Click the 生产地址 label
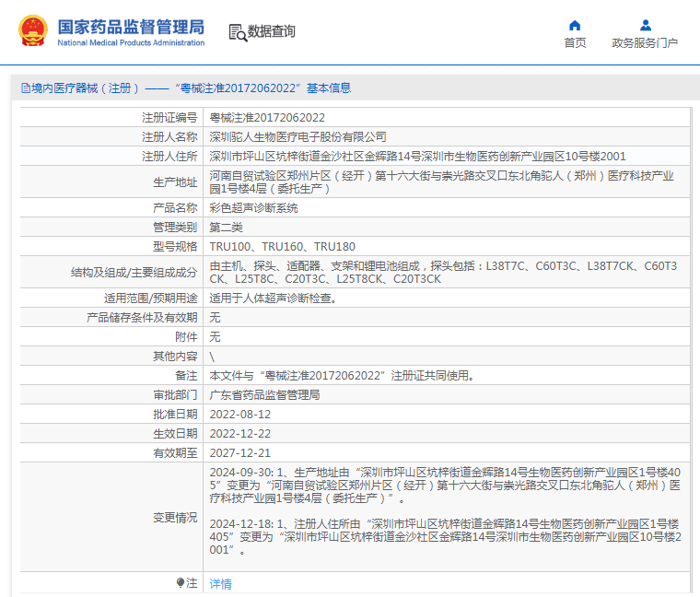The width and height of the screenshot is (700, 597). click(x=175, y=182)
